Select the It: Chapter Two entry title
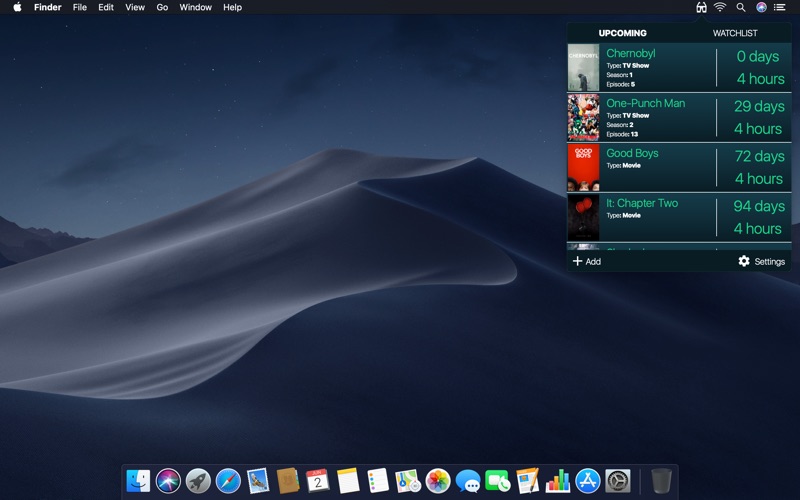Viewport: 800px width, 500px height. [641, 203]
